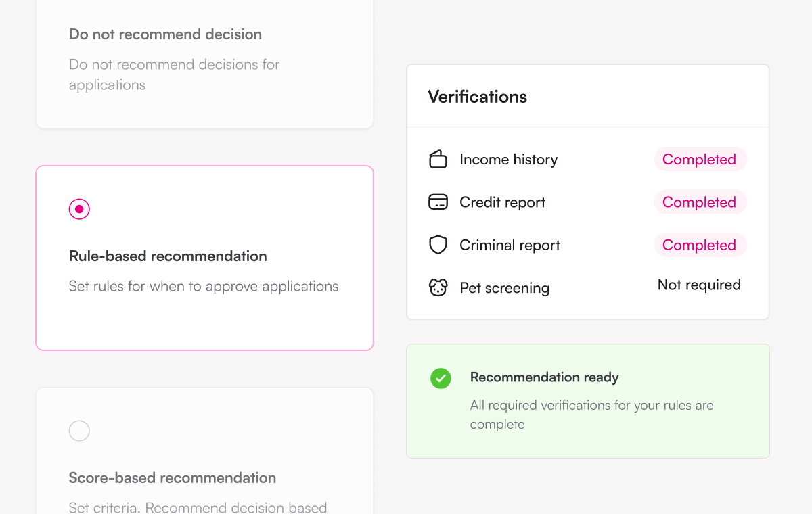The height and width of the screenshot is (514, 812).
Task: Open the Criminal report verification row
Action: click(587, 245)
